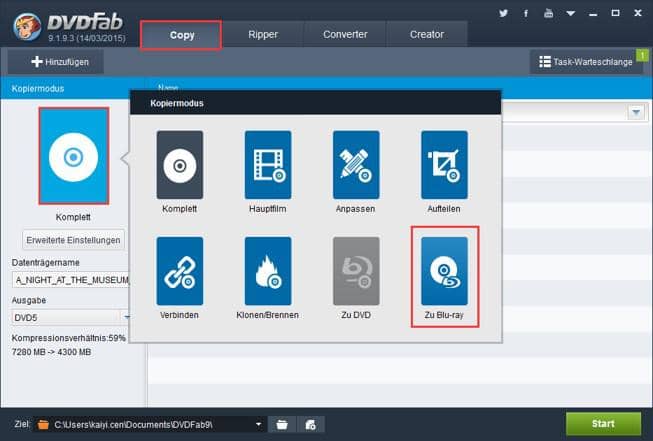Click the greyed Zu DVD mode
Screen dimensions: 653x441
[356, 271]
